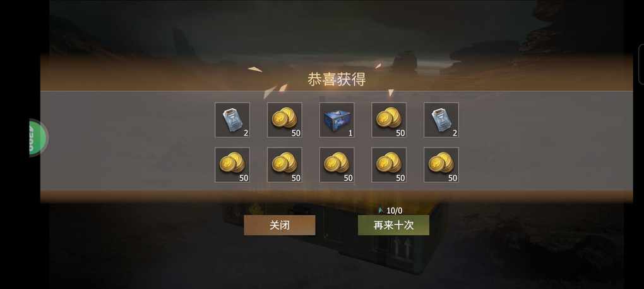The width and height of the screenshot is (644, 289).
Task: Select gold coins left of the blue crate
Action: [285, 120]
